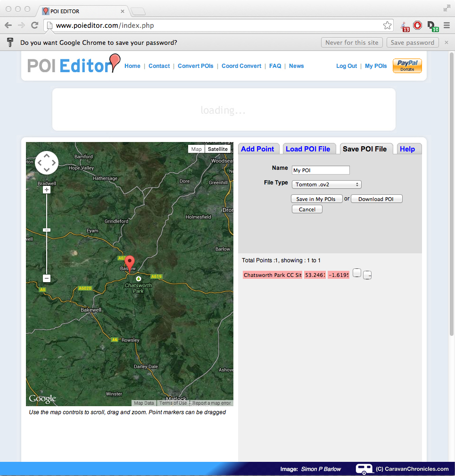Open the Convert POIs link
Image resolution: width=455 pixels, height=476 pixels.
[x=196, y=66]
